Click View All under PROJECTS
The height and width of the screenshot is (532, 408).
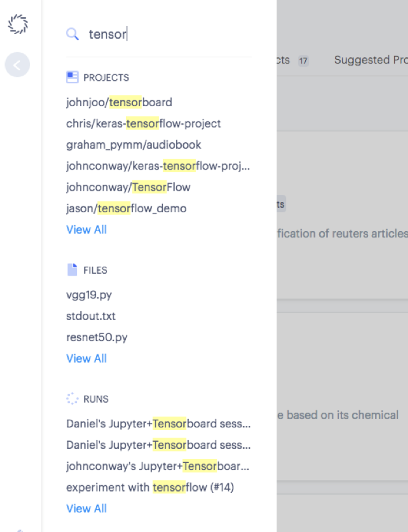[87, 229]
